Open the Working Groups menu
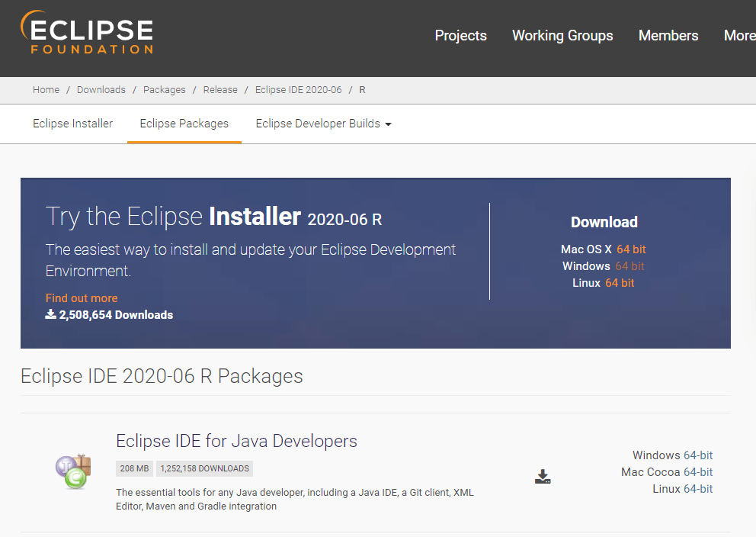The width and height of the screenshot is (756, 537). coord(562,35)
